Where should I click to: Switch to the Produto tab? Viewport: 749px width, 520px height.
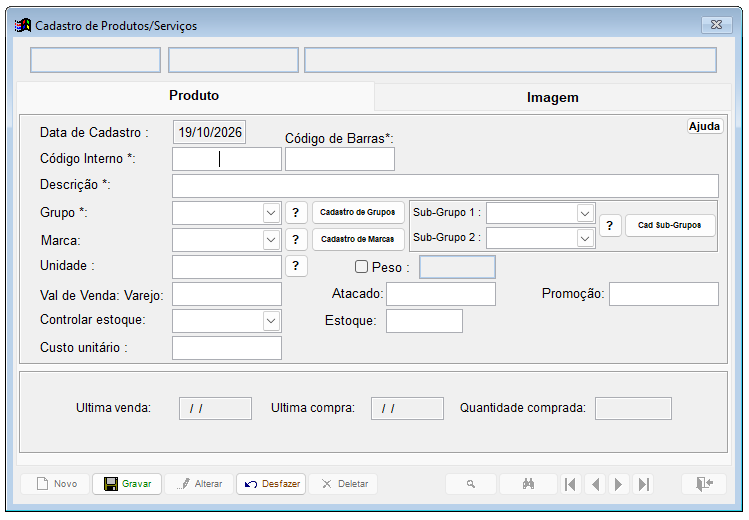pos(194,96)
